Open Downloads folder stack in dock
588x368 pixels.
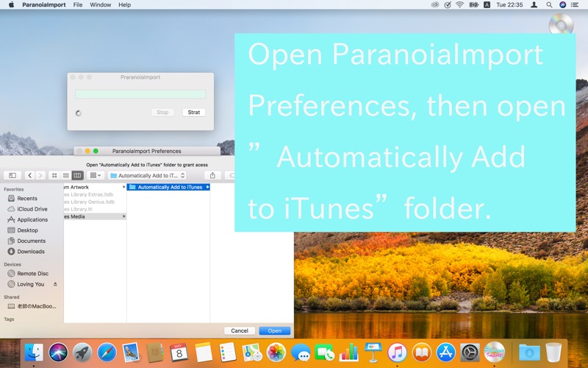pyautogui.click(x=529, y=353)
